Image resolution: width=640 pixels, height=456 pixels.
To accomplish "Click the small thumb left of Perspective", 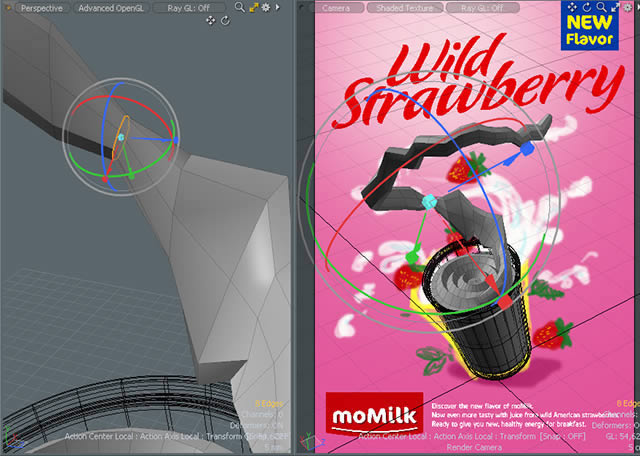I will [8, 8].
